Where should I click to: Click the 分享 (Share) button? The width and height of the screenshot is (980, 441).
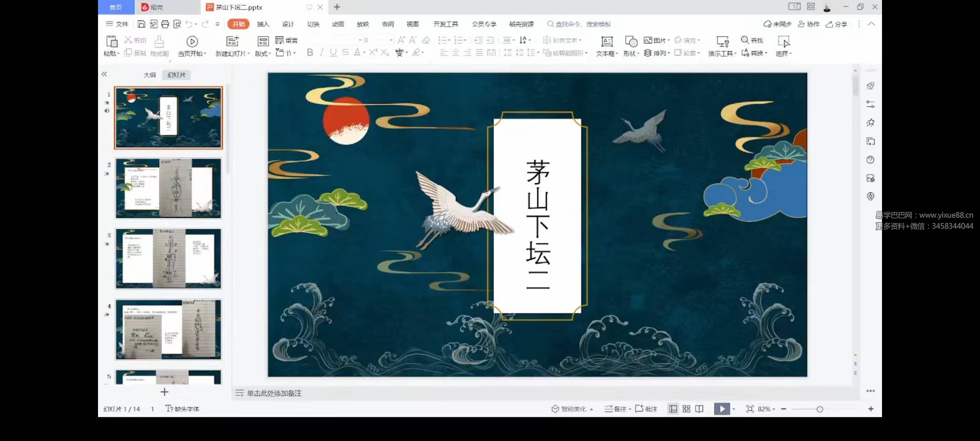(x=837, y=24)
